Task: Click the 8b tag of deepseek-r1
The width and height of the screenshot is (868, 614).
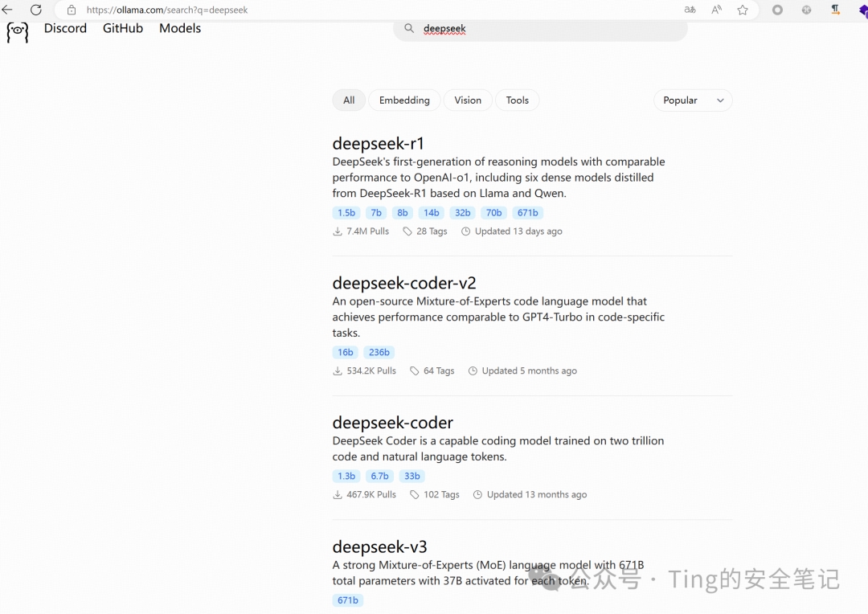Action: (x=403, y=213)
